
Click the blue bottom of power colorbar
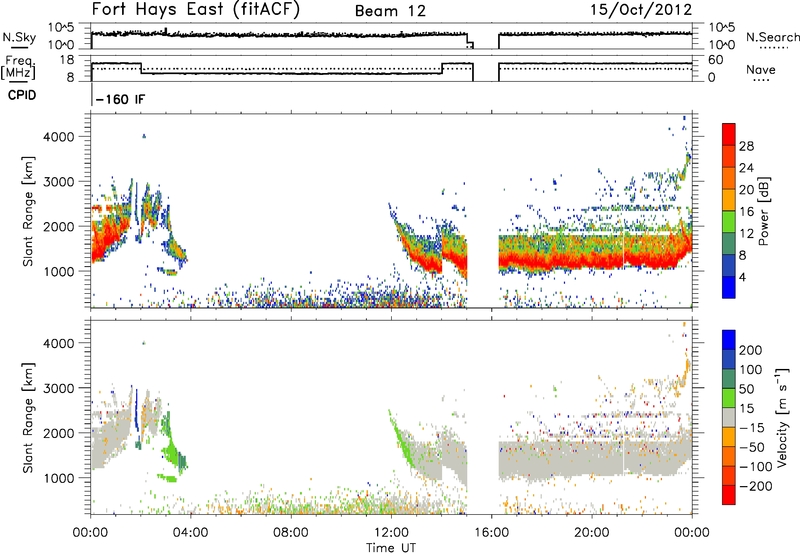pyautogui.click(x=729, y=287)
